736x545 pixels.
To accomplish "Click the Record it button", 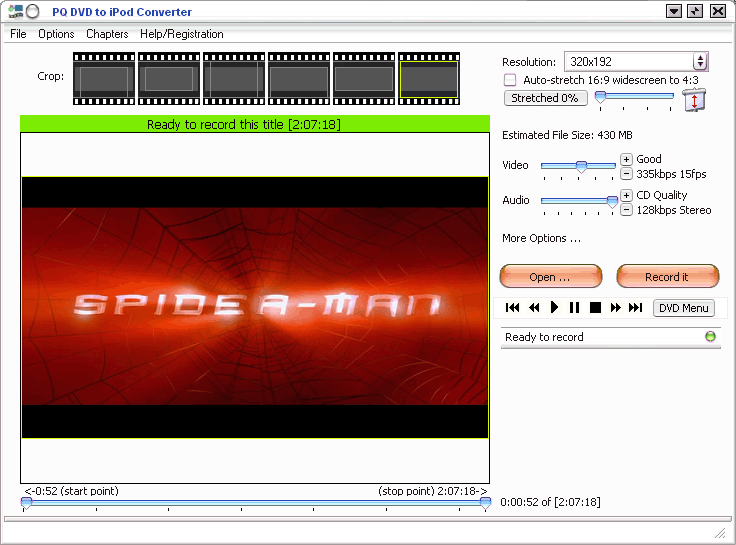I will tap(667, 277).
